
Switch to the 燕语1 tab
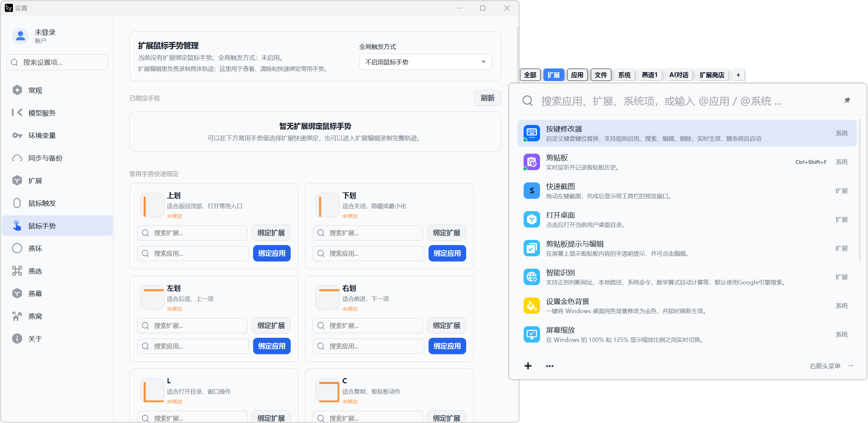pos(650,75)
